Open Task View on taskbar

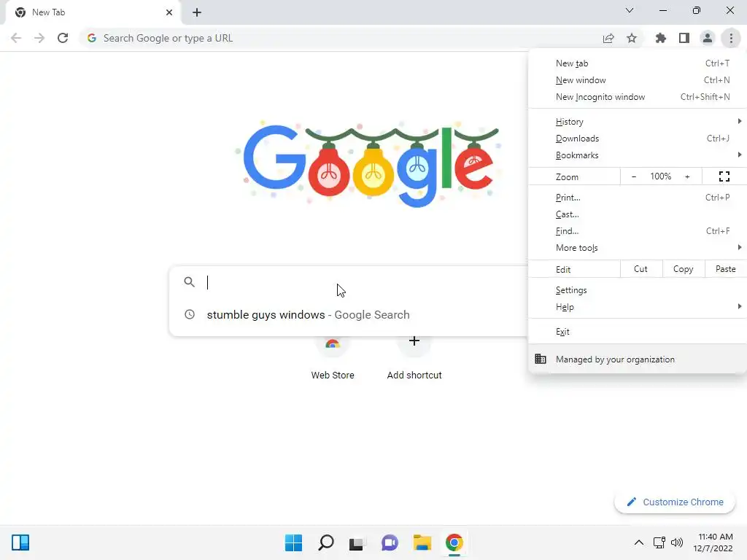tap(356, 542)
